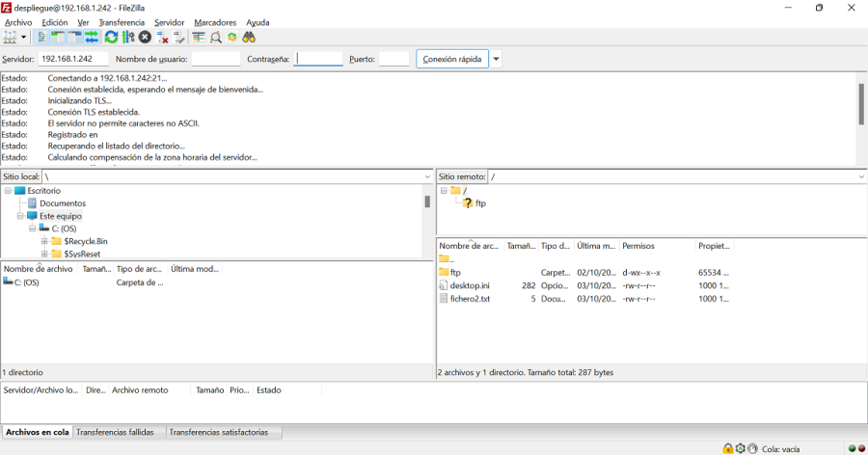This screenshot has width=868, height=455.
Task: Toggle the local directory tree view
Action: coord(58,38)
